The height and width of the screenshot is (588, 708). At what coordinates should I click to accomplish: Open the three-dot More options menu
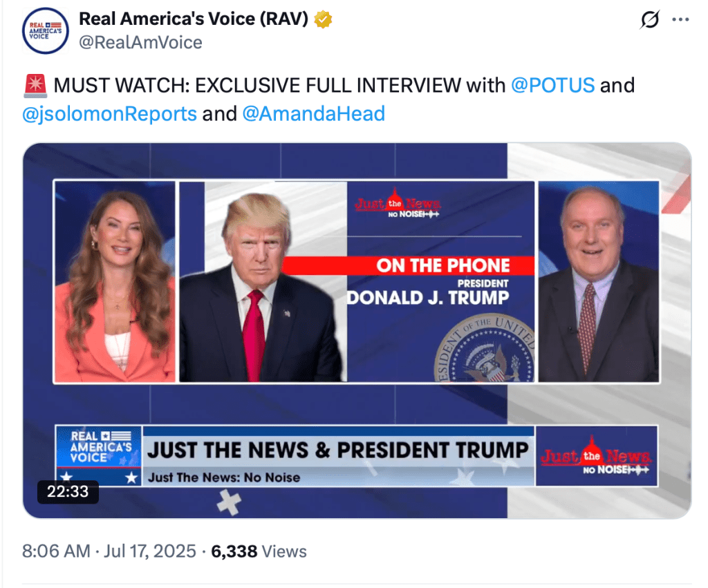[681, 20]
